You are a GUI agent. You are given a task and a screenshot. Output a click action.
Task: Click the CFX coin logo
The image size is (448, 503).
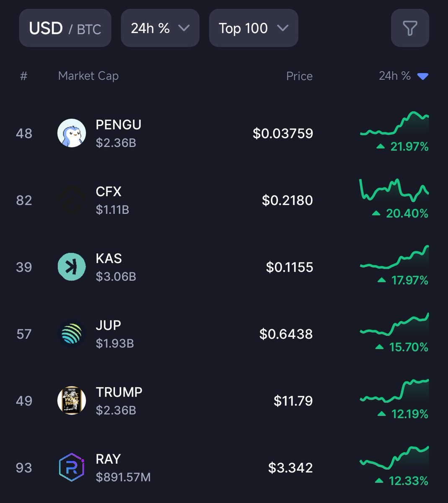pos(72,200)
